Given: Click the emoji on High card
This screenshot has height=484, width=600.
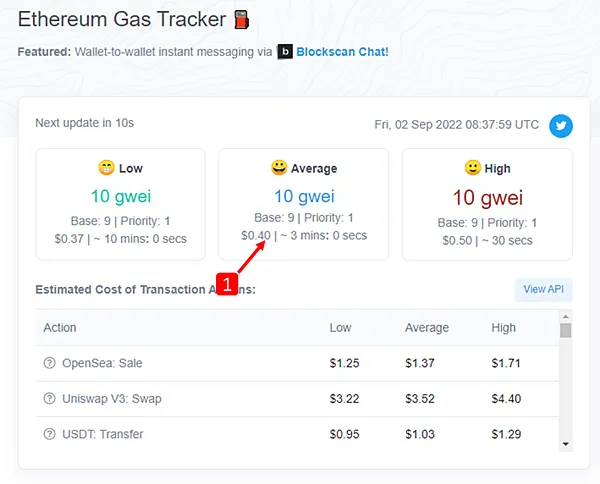Looking at the screenshot, I should tap(473, 168).
